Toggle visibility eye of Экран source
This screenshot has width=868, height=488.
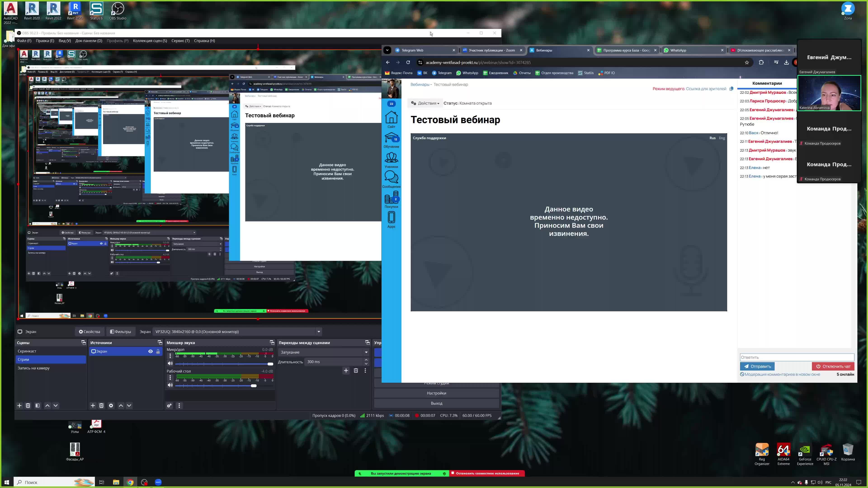point(150,351)
